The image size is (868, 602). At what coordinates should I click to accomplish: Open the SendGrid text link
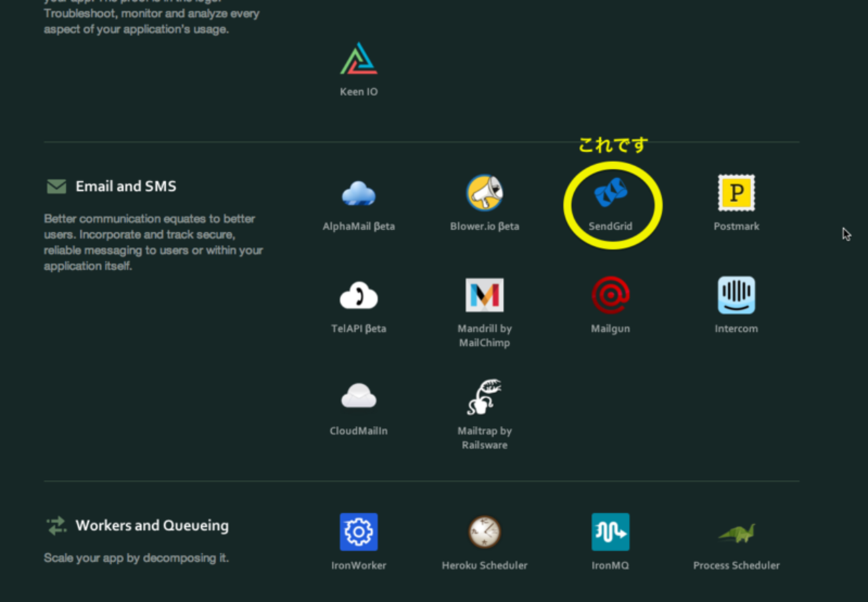point(610,226)
